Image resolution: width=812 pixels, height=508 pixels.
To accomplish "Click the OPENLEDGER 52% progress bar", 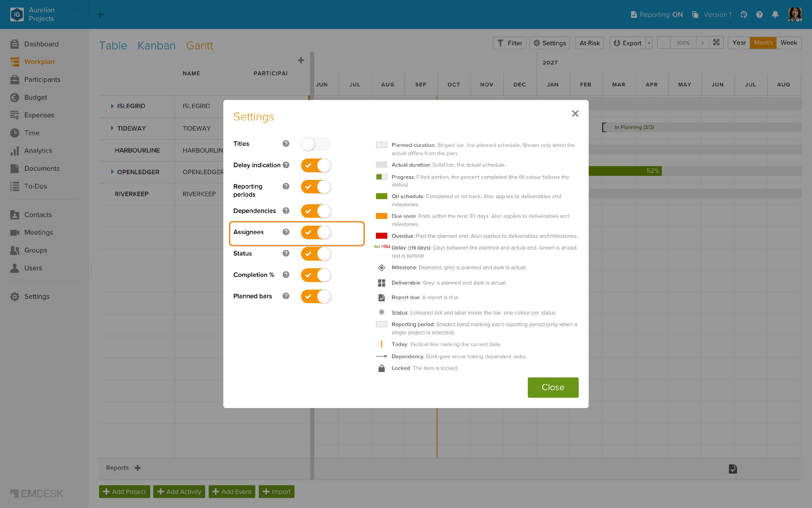I will pos(625,171).
